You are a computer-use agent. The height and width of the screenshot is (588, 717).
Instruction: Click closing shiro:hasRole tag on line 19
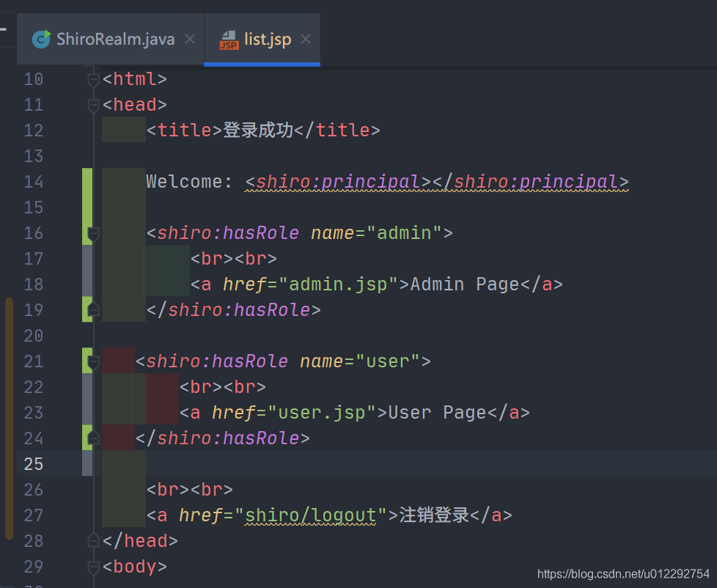tap(234, 310)
